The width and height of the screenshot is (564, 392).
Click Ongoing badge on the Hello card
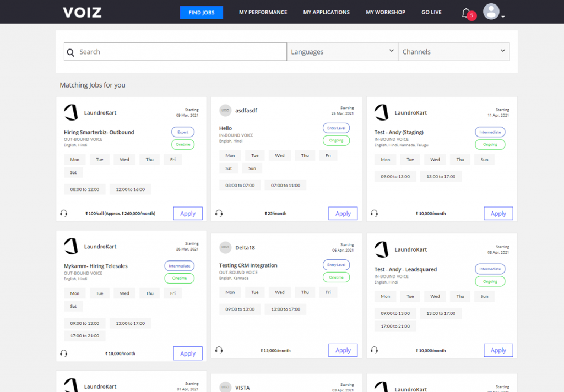[336, 140]
